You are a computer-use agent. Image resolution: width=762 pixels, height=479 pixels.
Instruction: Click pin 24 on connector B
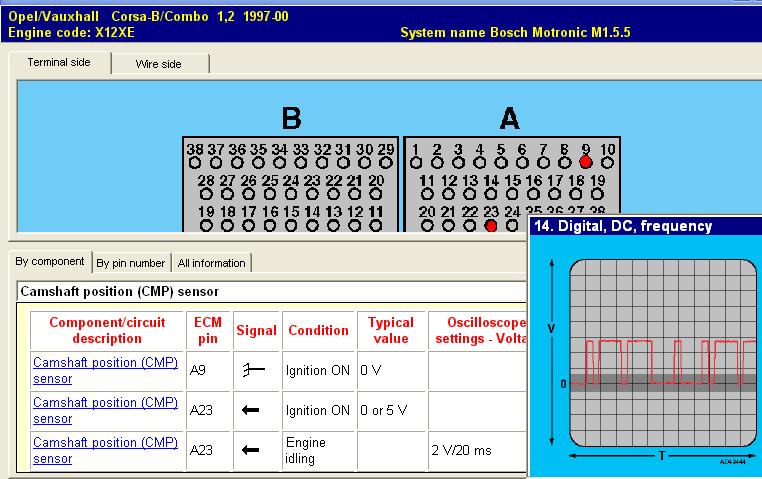click(291, 194)
